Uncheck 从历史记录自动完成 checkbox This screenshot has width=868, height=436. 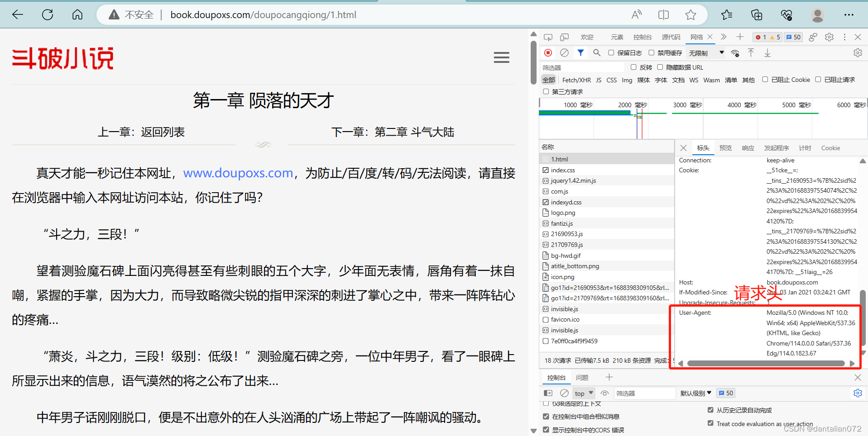710,410
